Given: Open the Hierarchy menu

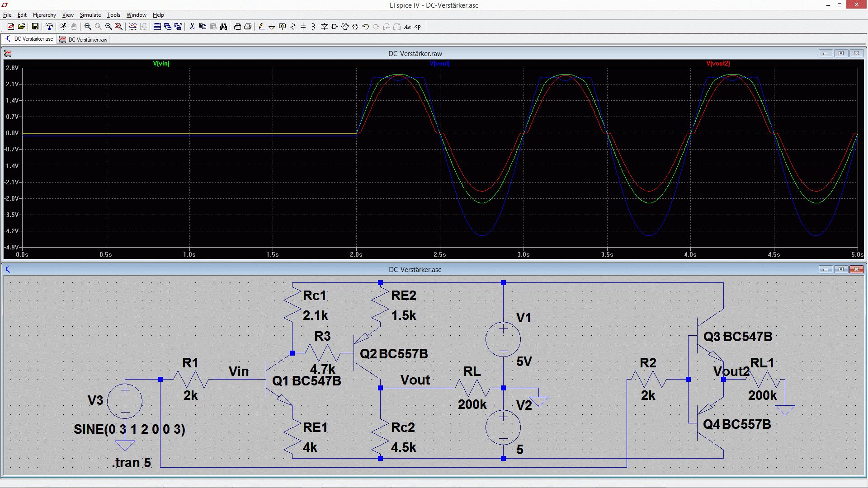Looking at the screenshot, I should [x=44, y=15].
